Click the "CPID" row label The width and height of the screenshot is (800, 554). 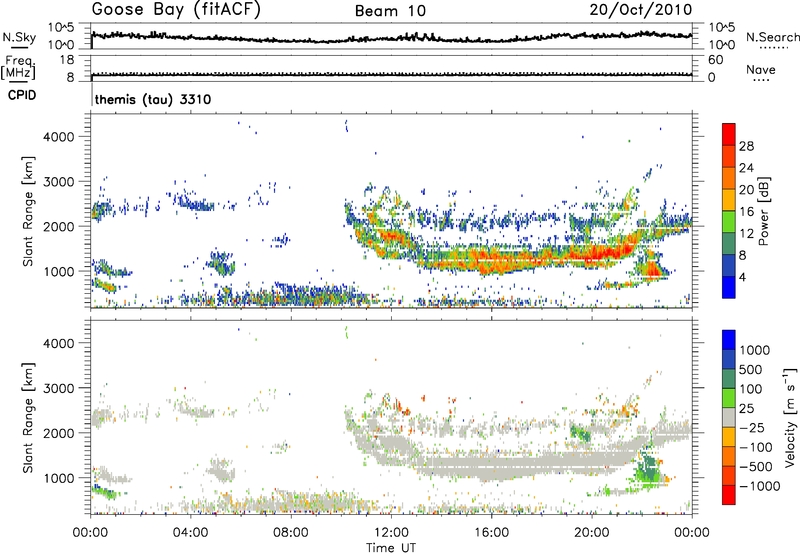(x=22, y=95)
